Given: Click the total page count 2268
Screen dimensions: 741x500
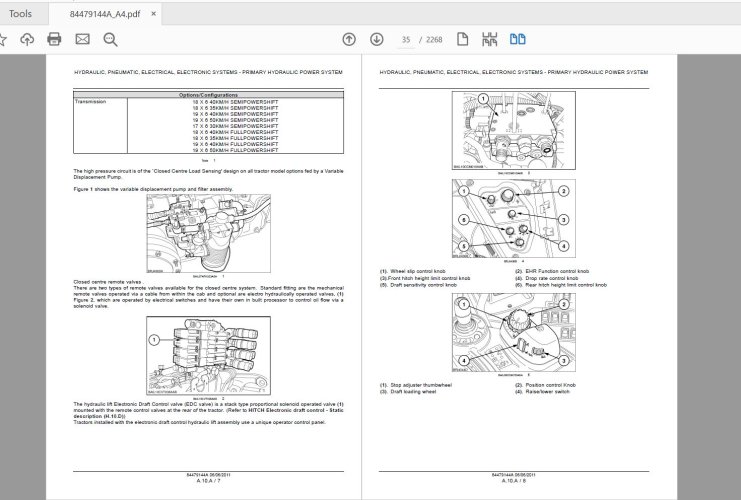Looking at the screenshot, I should click(434, 40).
